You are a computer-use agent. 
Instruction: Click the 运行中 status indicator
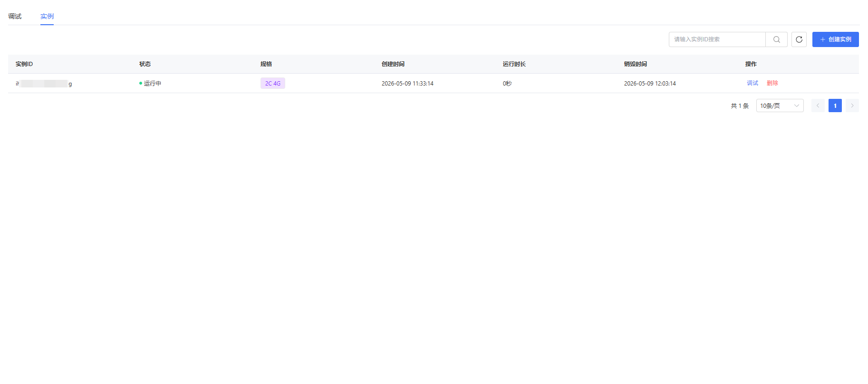click(x=150, y=83)
